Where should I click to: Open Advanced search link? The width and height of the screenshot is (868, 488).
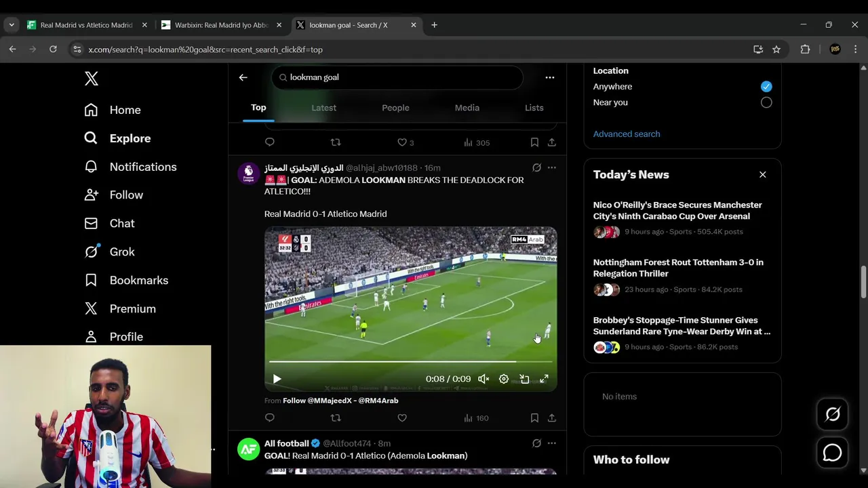point(627,134)
